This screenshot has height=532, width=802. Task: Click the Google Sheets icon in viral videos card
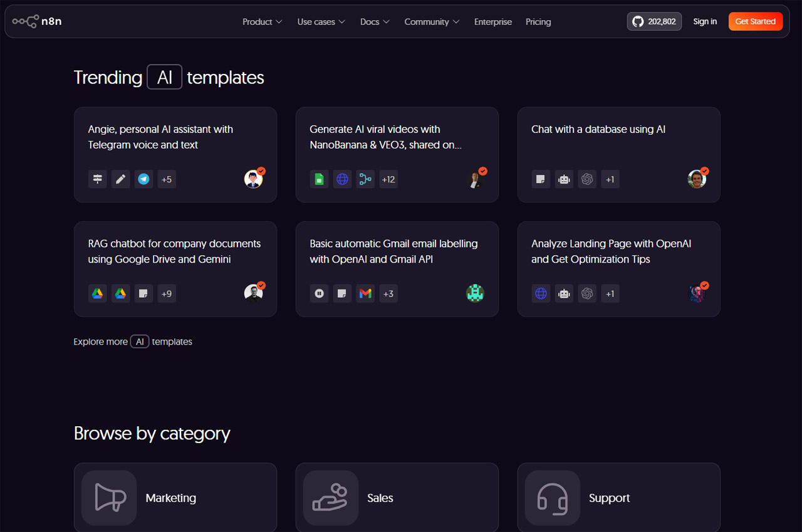(x=320, y=179)
